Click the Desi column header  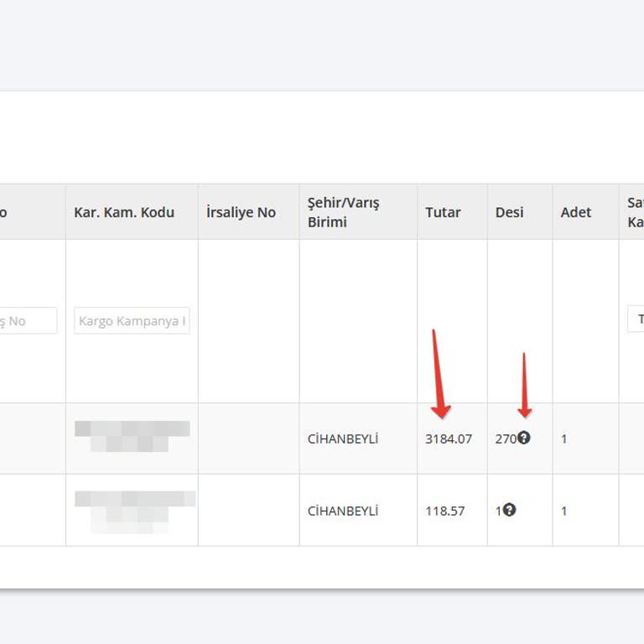509,212
